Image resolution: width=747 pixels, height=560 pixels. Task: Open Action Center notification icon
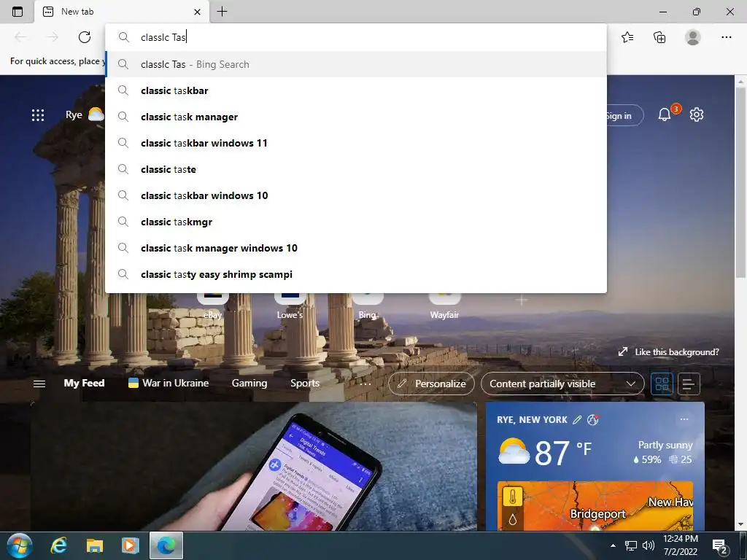(x=719, y=545)
